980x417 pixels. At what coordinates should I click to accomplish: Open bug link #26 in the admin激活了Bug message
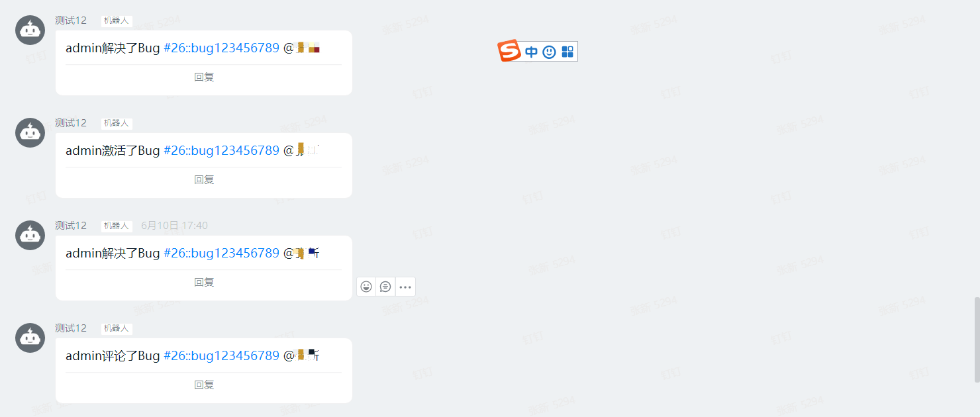click(x=221, y=150)
